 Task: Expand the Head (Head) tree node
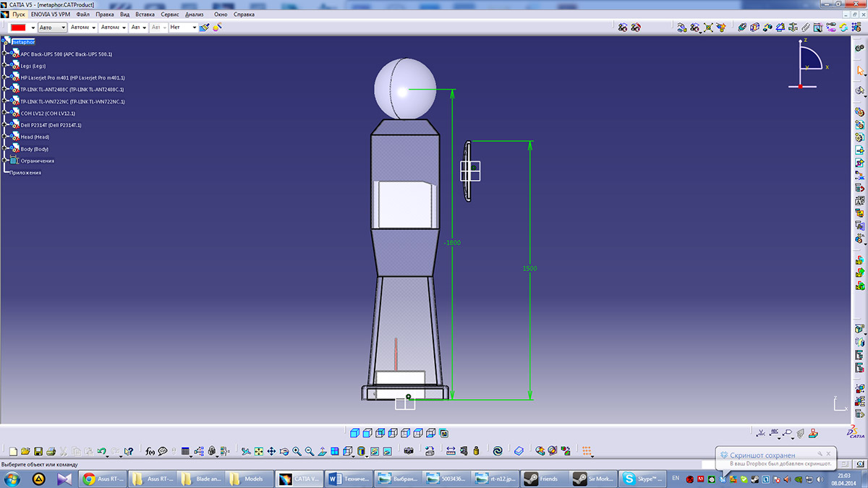[x=4, y=137]
